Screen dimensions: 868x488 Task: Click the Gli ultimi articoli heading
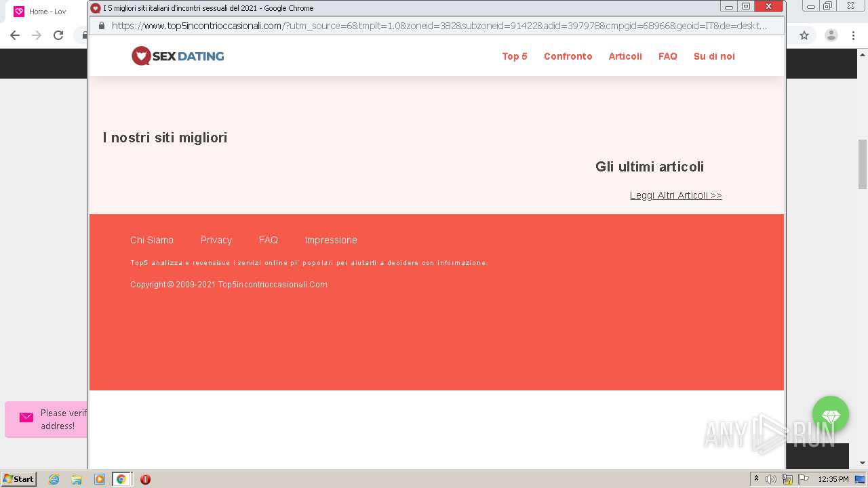pos(650,167)
